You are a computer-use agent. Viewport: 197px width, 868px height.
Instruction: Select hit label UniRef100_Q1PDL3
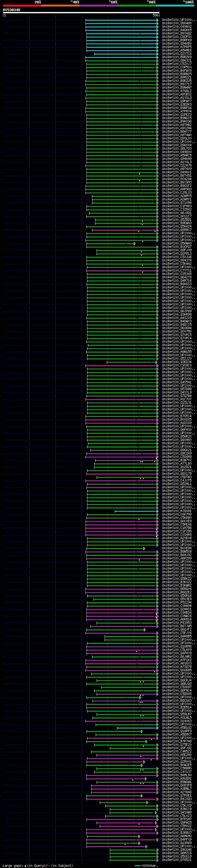pyautogui.click(x=177, y=254)
